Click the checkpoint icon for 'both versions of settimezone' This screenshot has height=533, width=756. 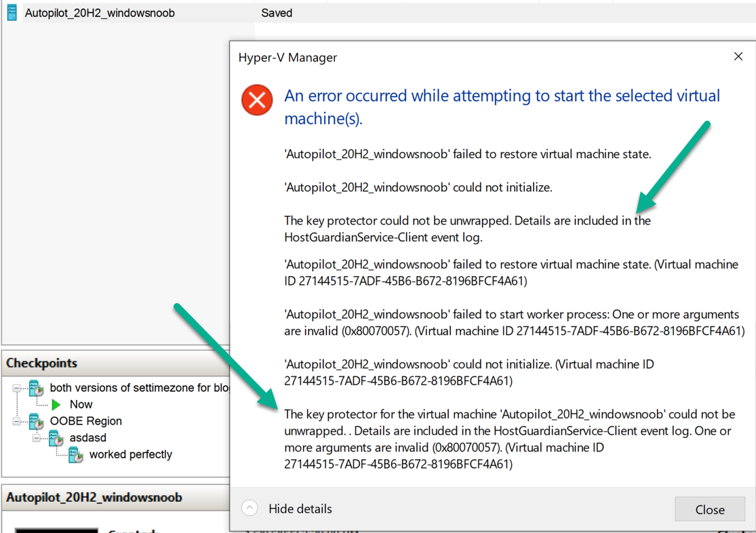pyautogui.click(x=37, y=388)
